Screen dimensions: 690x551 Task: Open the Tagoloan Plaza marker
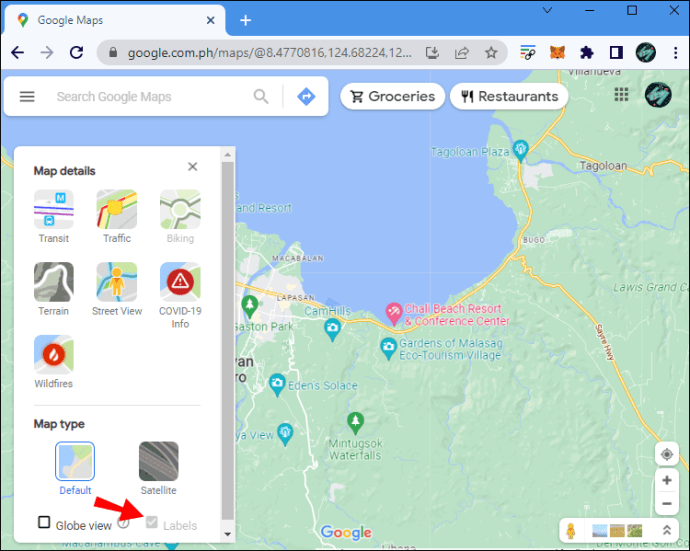[521, 150]
